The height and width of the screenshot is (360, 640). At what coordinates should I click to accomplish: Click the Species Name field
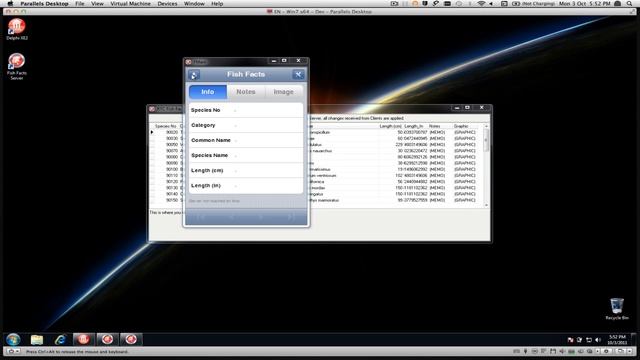click(246, 156)
